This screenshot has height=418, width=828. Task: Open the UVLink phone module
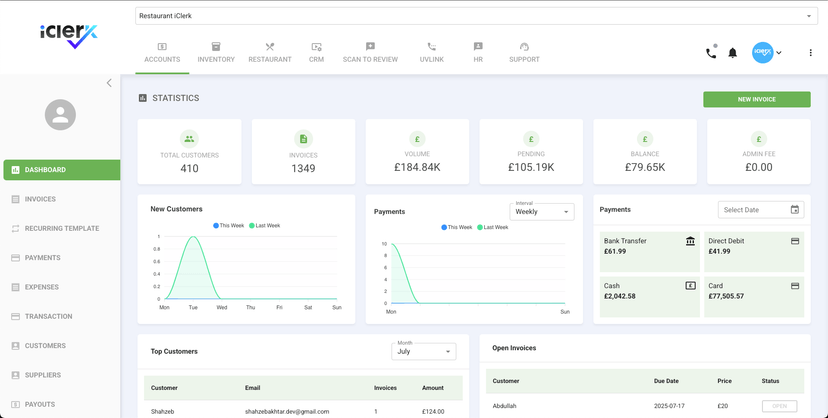tap(432, 47)
